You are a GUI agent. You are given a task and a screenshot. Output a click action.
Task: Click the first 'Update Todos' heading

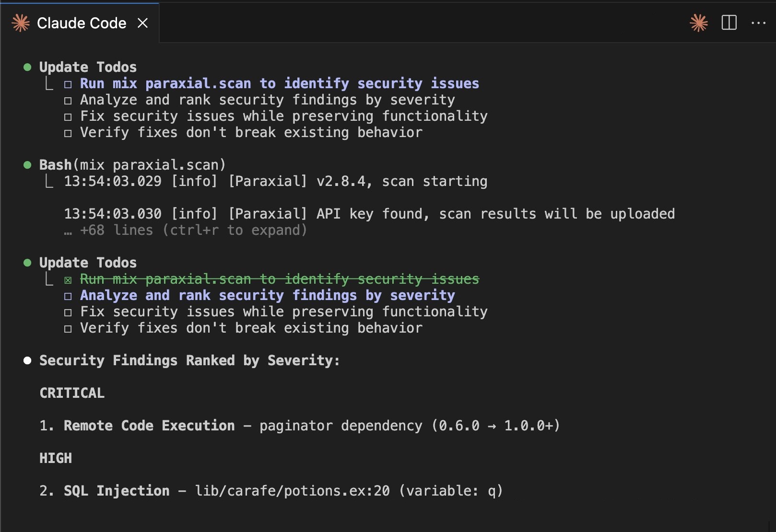[88, 67]
